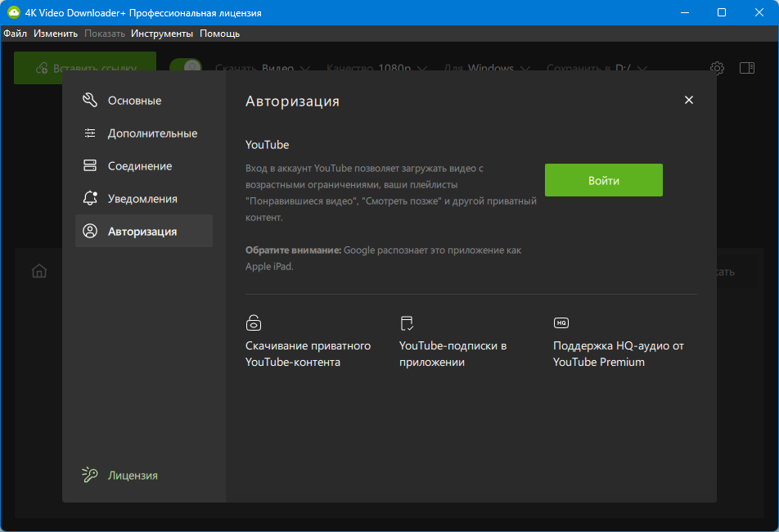Expand the Для Windows dropdown
This screenshot has width=779, height=532.
(x=487, y=68)
